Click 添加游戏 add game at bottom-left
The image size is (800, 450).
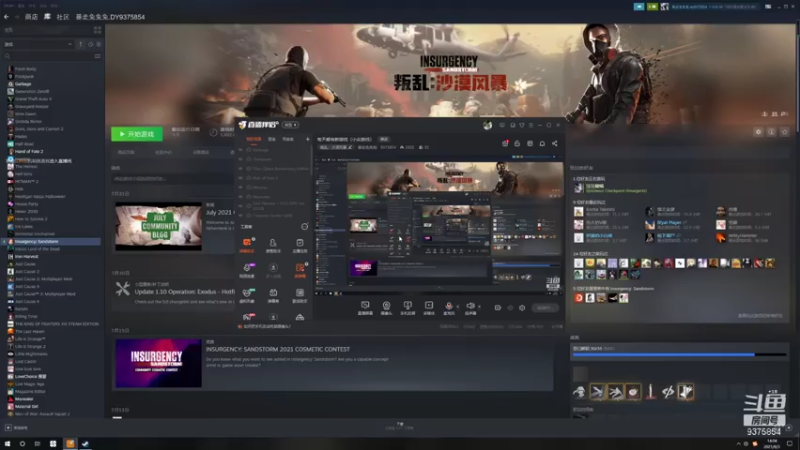(16, 428)
